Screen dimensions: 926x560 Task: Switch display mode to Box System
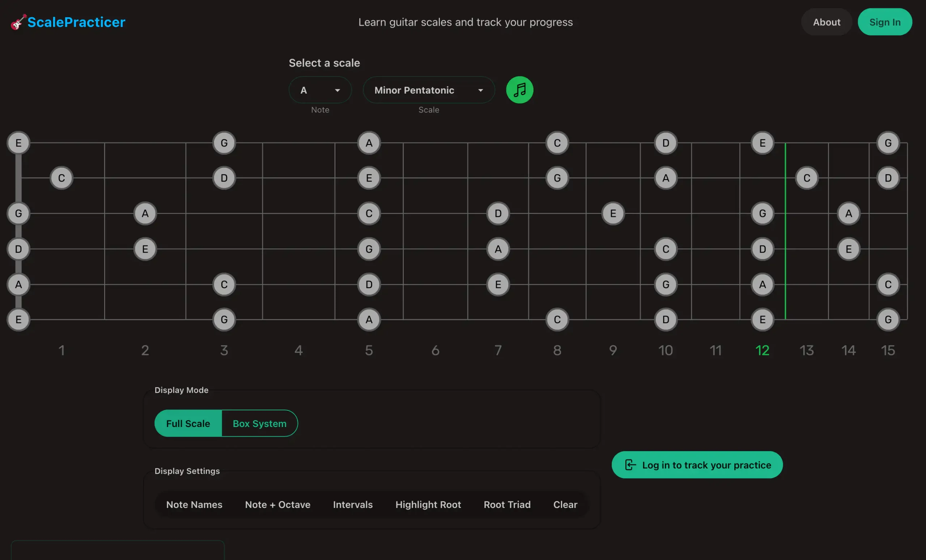coord(259,424)
